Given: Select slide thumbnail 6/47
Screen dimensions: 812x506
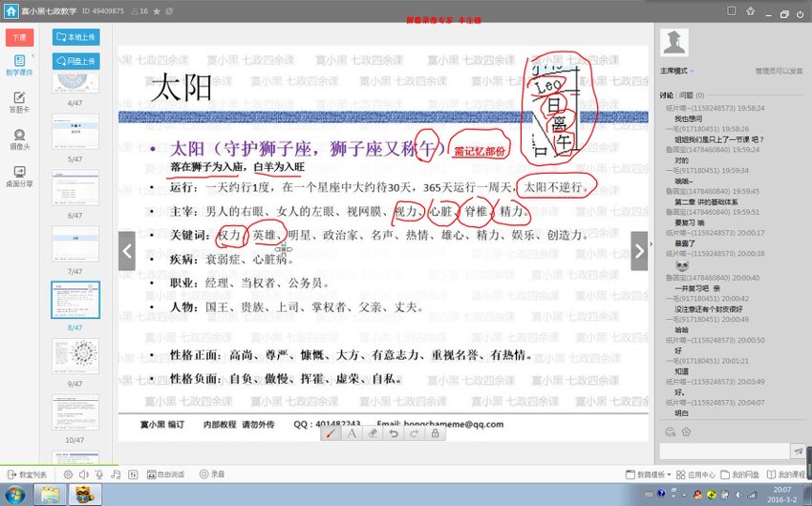Looking at the screenshot, I should click(75, 188).
